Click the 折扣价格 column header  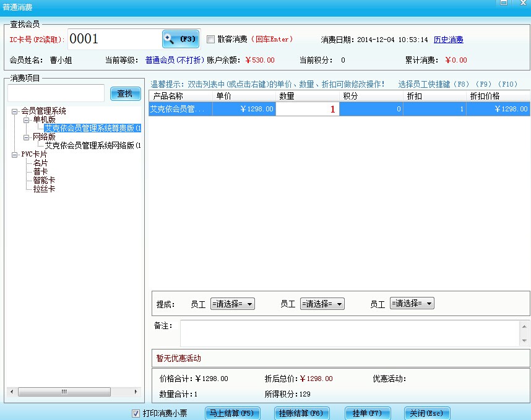tap(498, 96)
